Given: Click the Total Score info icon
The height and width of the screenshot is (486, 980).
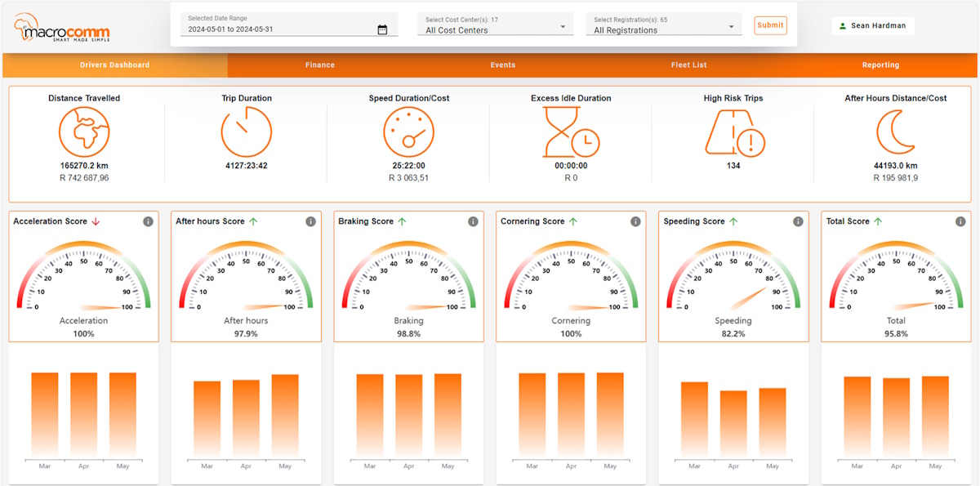Looking at the screenshot, I should click(x=960, y=221).
